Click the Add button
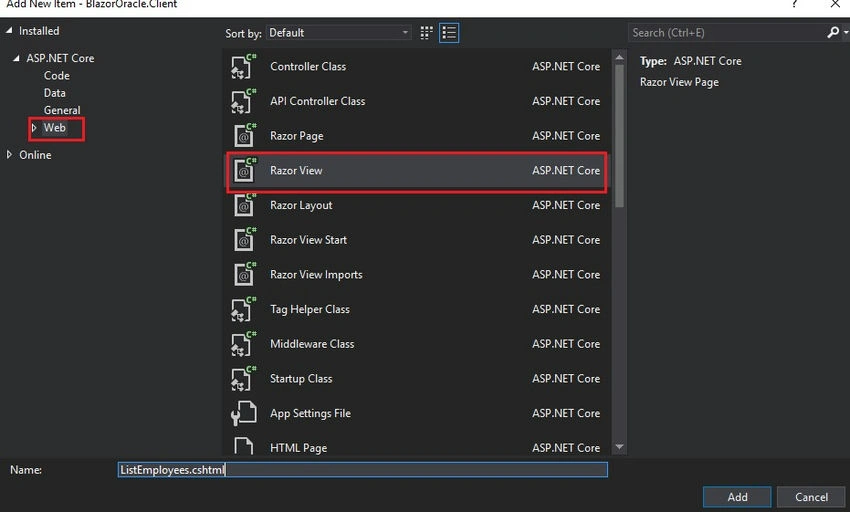This screenshot has height=512, width=850. pos(737,497)
